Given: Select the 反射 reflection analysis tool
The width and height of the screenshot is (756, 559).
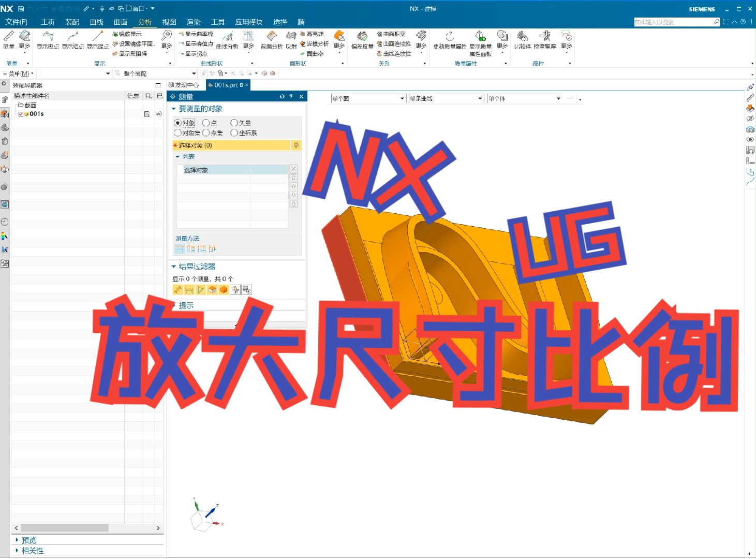Looking at the screenshot, I should pyautogui.click(x=291, y=39).
